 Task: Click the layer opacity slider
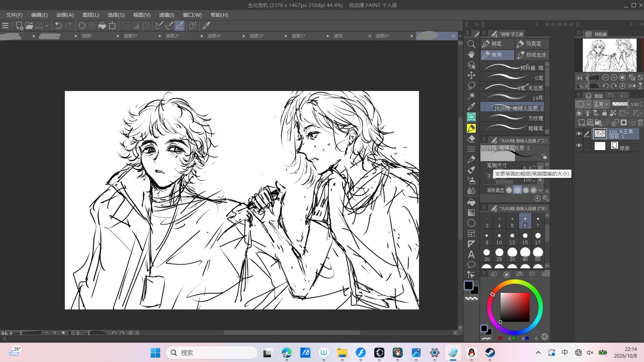(620, 104)
